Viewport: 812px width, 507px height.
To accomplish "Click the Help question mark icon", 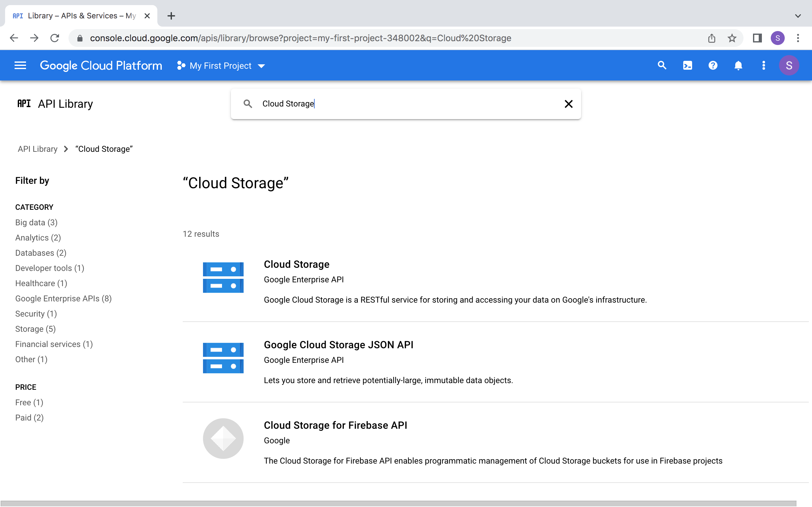I will [x=713, y=65].
